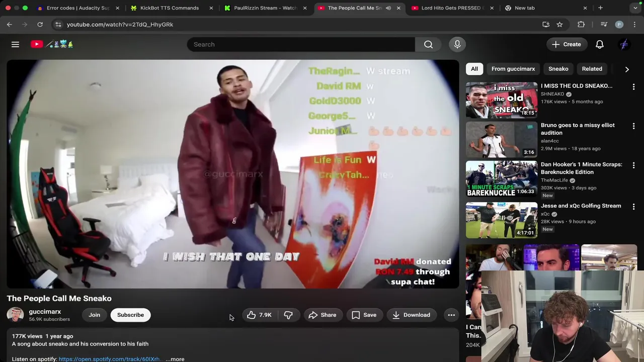
Task: Open options for Dan Hooker's 1 Minute Scraps
Action: coord(633,165)
